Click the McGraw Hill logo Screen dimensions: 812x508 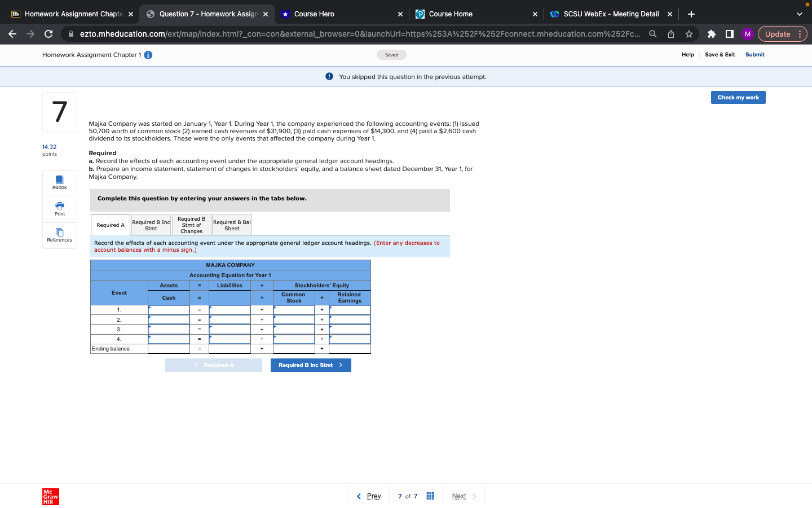click(x=50, y=497)
